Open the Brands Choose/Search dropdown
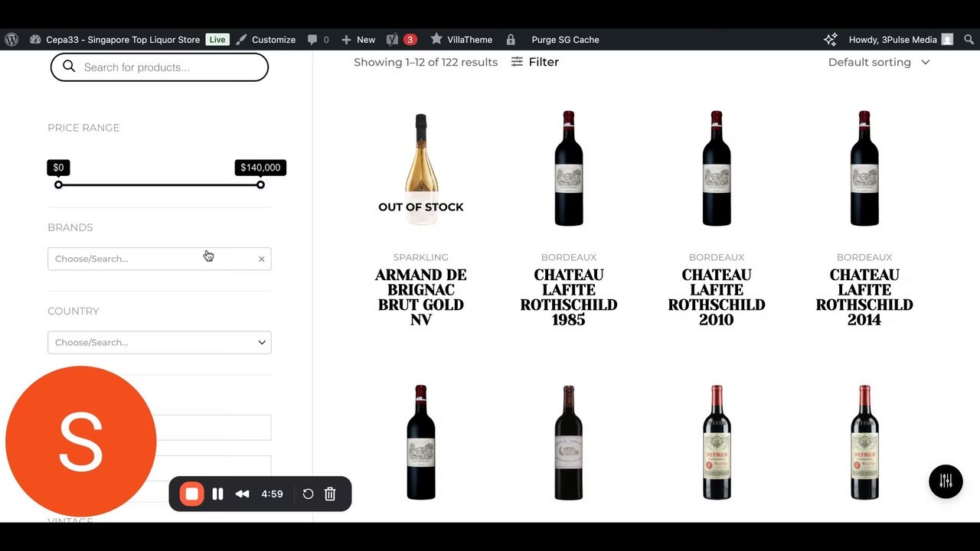The image size is (980, 551). [159, 259]
